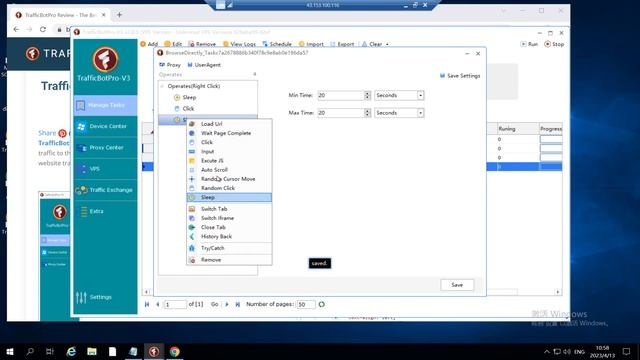Collapse the Operates(Right Click) tree node

(162, 86)
